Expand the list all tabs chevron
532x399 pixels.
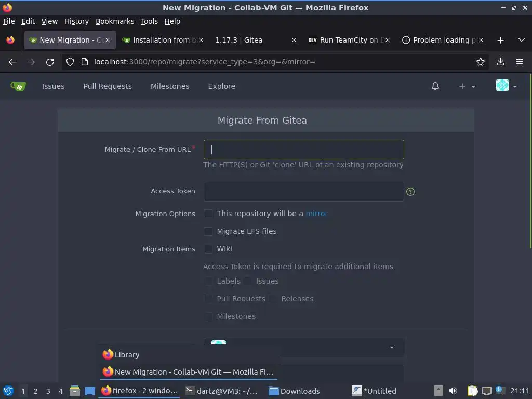click(522, 40)
